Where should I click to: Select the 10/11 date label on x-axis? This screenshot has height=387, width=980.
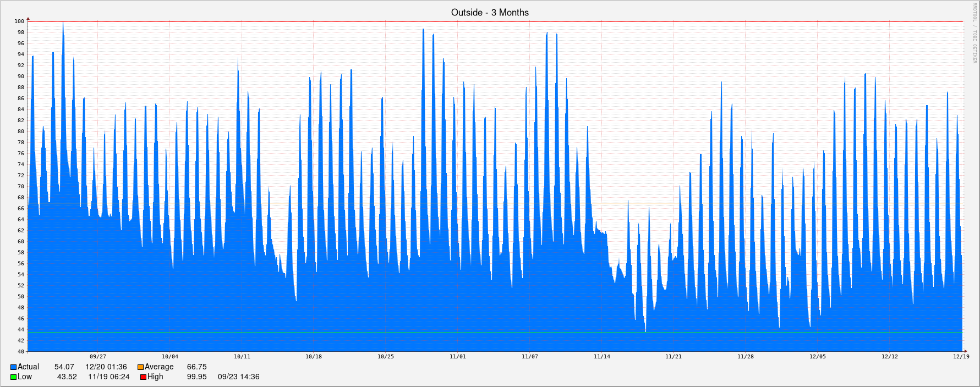(242, 357)
